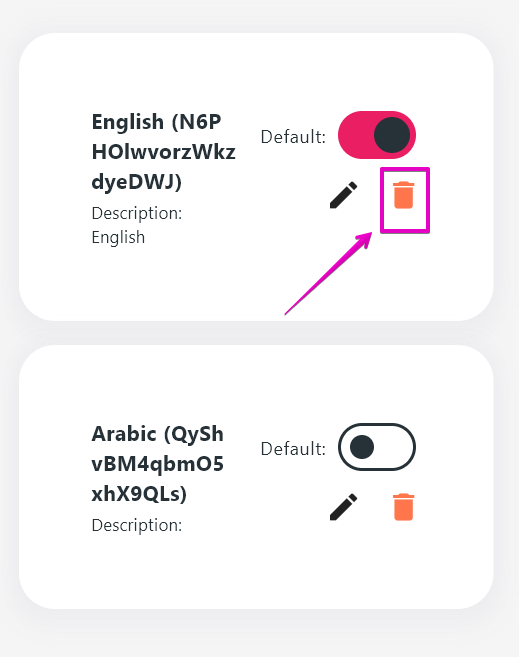The width and height of the screenshot is (519, 657).
Task: Click the Description label under Arabic
Action: point(137,525)
